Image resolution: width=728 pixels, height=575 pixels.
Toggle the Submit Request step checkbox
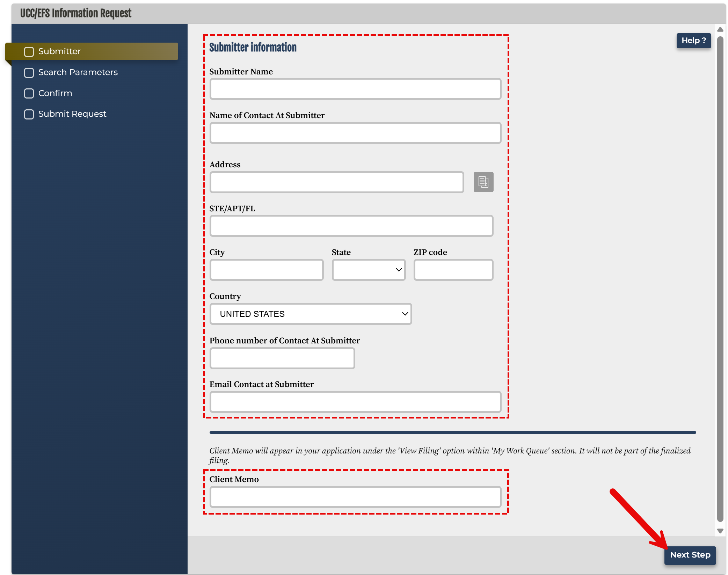pyautogui.click(x=29, y=114)
